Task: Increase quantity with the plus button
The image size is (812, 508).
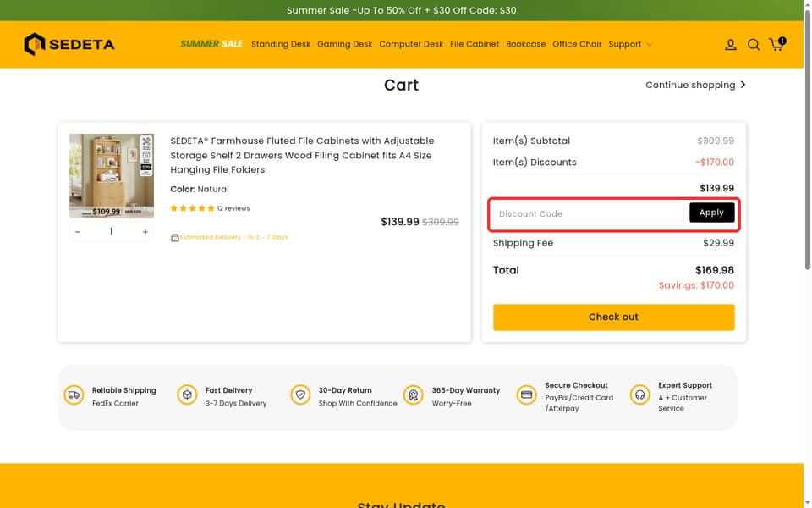Action: pos(145,232)
